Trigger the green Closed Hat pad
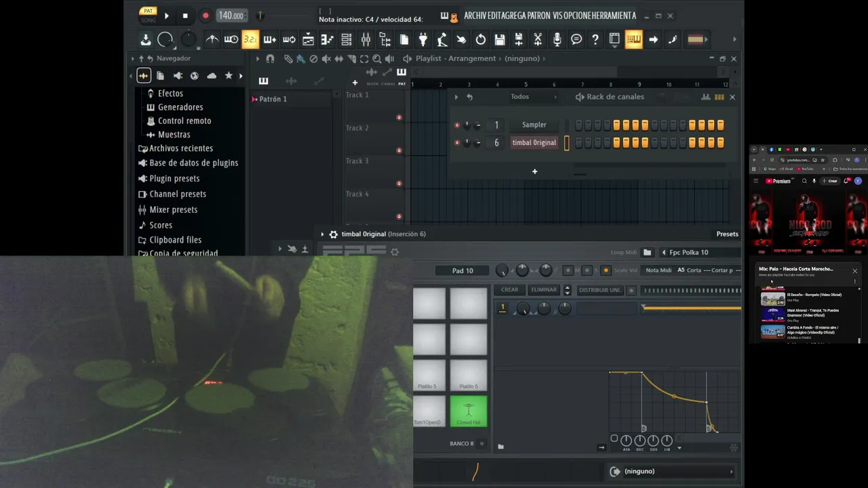The image size is (868, 488). (x=469, y=411)
